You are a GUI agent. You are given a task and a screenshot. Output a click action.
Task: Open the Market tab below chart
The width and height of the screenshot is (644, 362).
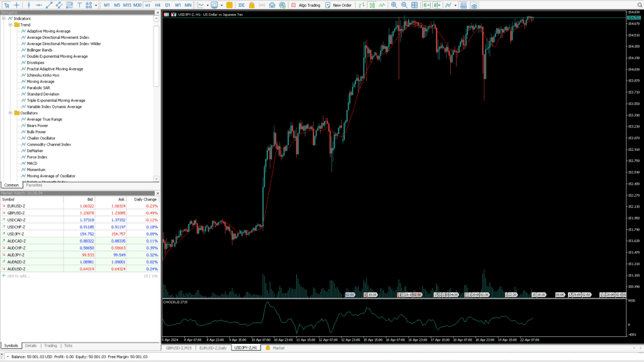275,348
